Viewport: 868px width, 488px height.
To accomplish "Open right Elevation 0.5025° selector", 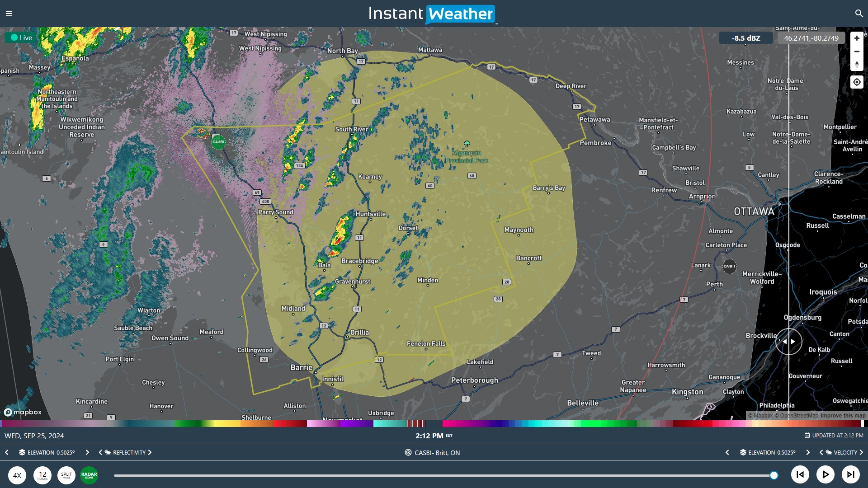I will (x=772, y=452).
